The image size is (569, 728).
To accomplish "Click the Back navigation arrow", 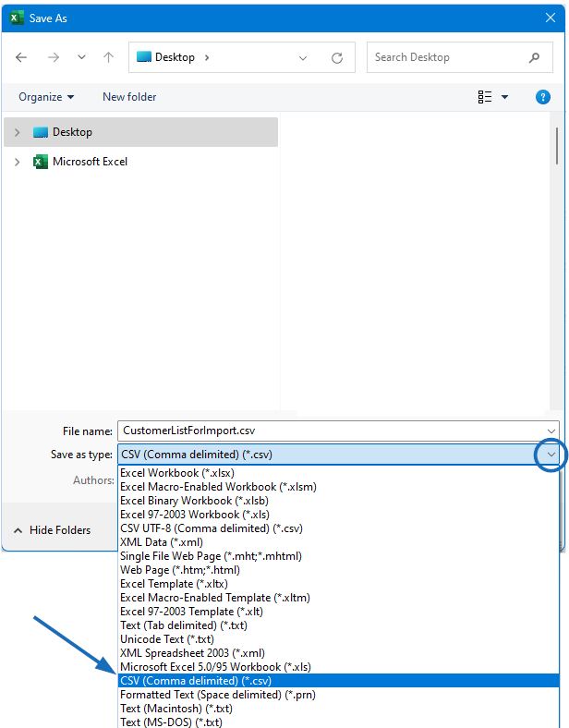I will pyautogui.click(x=21, y=57).
